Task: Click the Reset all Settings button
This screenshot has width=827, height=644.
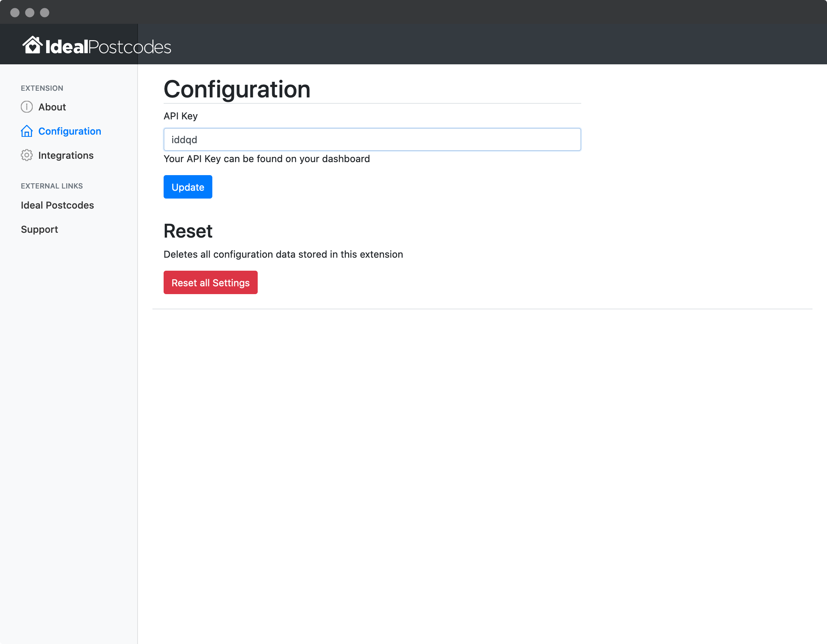Action: (x=210, y=282)
